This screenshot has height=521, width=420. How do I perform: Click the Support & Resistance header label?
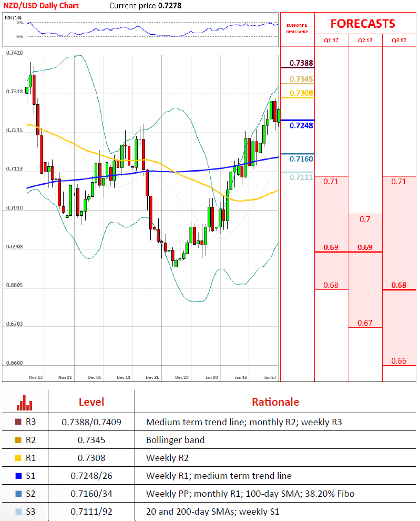(x=297, y=28)
